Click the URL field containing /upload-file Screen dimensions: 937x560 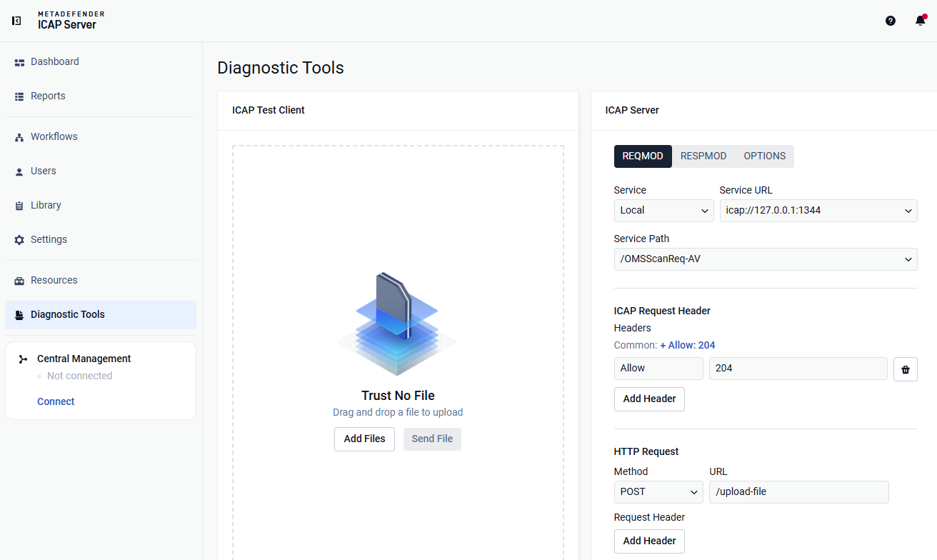tap(799, 492)
